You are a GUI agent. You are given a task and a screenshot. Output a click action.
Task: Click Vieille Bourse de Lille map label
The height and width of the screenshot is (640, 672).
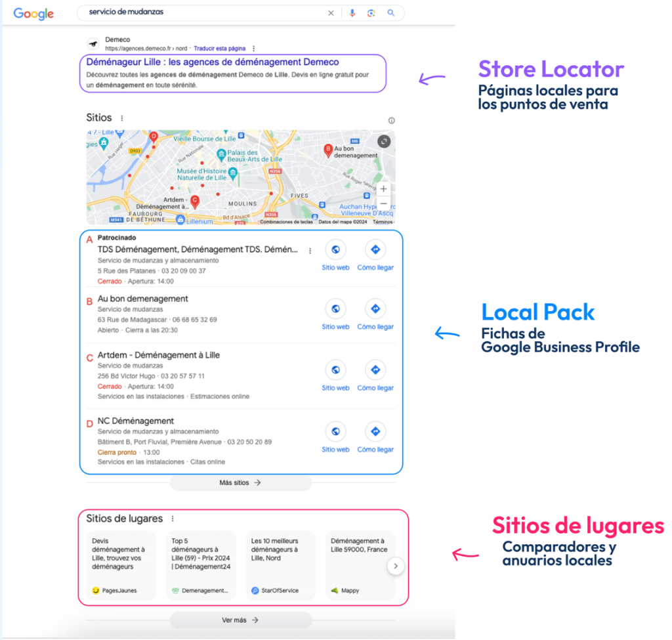point(205,139)
